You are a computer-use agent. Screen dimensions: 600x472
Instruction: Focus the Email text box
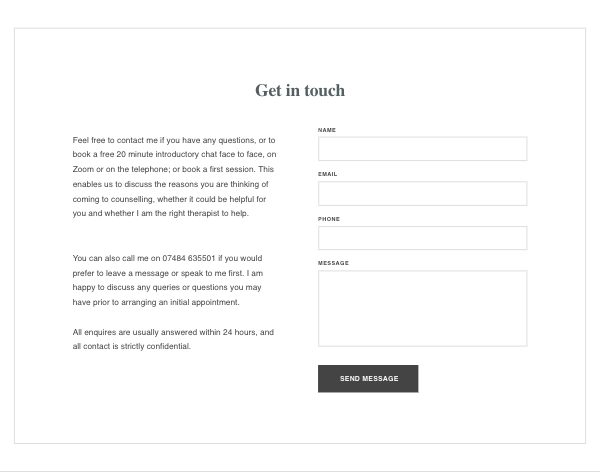(422, 193)
